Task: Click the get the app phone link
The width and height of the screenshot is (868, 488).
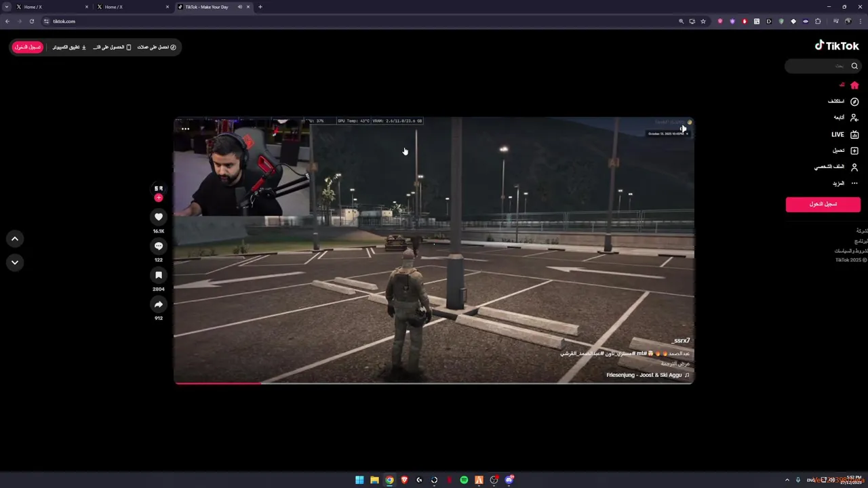Action: pyautogui.click(x=113, y=47)
